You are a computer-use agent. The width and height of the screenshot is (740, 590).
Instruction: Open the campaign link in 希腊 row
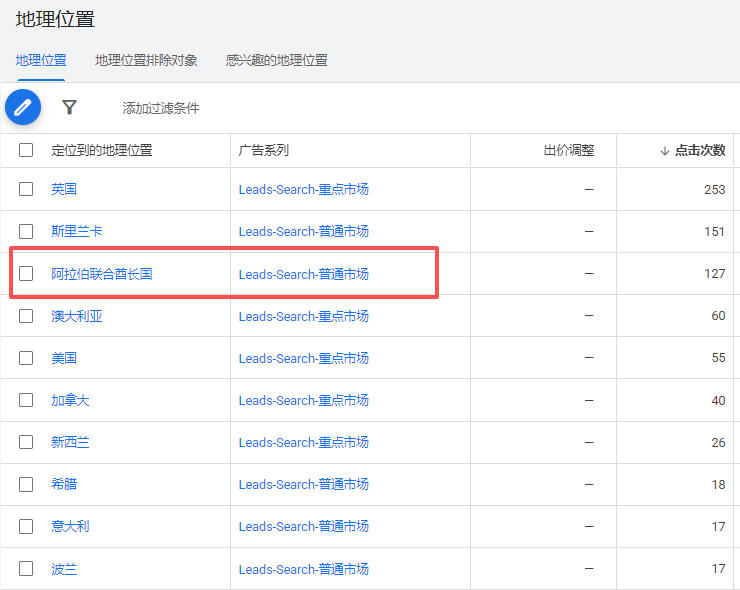coord(303,484)
